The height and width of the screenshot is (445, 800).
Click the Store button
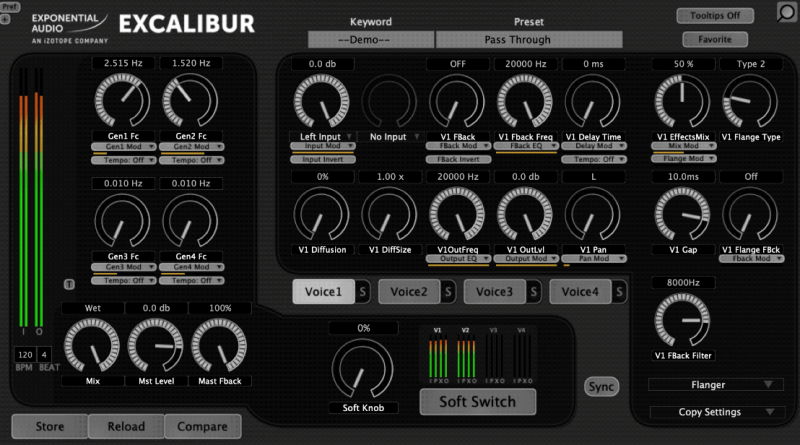(49, 427)
